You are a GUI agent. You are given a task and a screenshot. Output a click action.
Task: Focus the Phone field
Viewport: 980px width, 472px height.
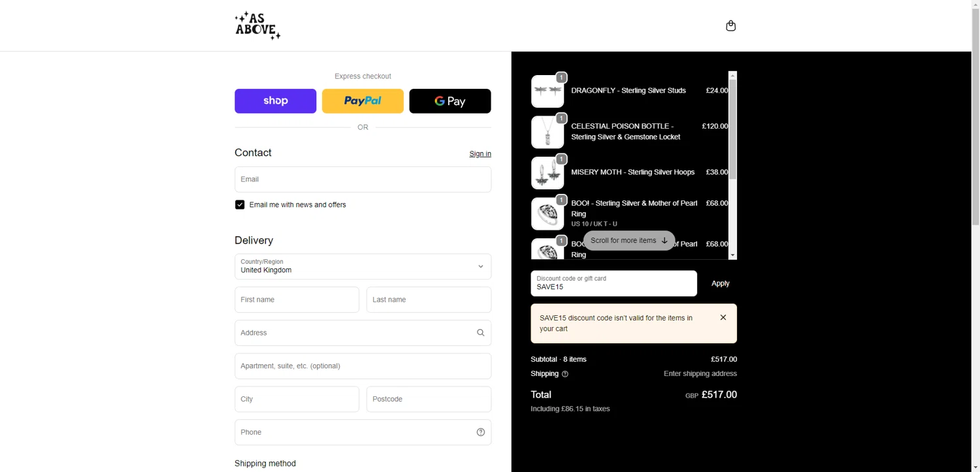[x=363, y=432]
